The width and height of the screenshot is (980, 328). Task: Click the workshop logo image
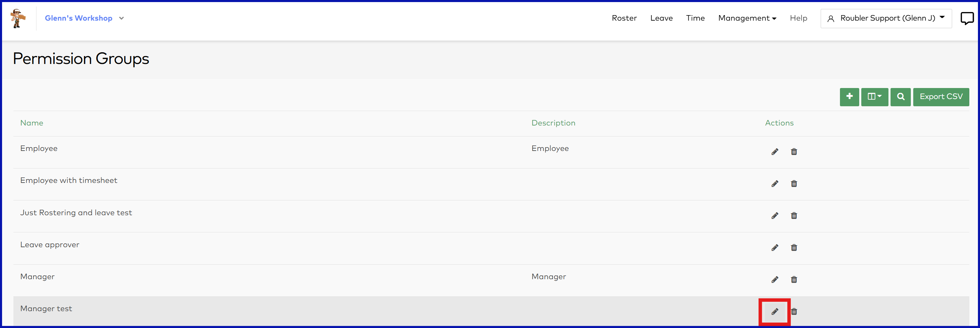pyautogui.click(x=18, y=18)
